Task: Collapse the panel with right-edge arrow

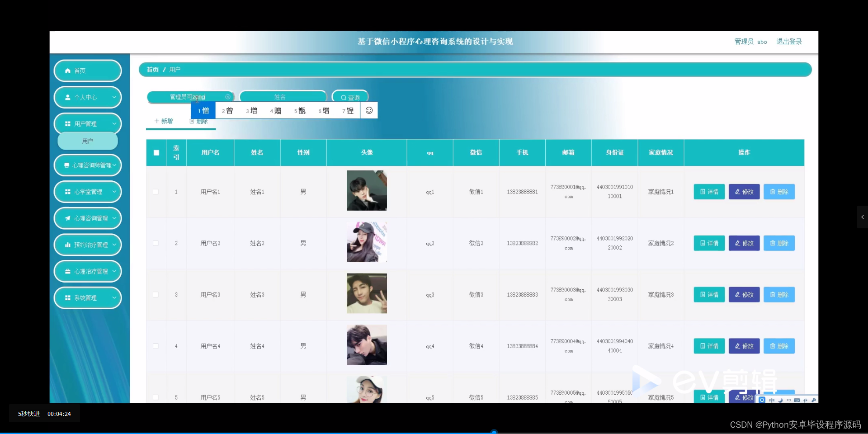Action: pyautogui.click(x=863, y=217)
